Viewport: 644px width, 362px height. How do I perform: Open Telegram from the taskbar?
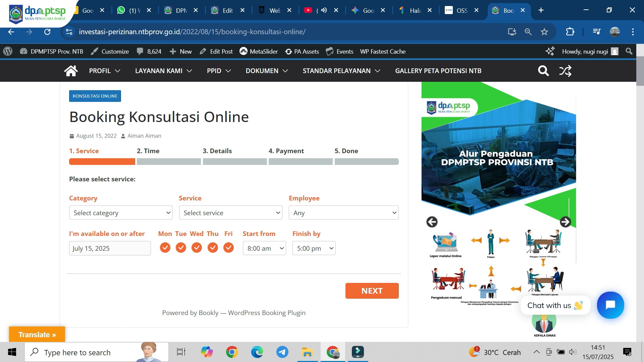pyautogui.click(x=282, y=352)
